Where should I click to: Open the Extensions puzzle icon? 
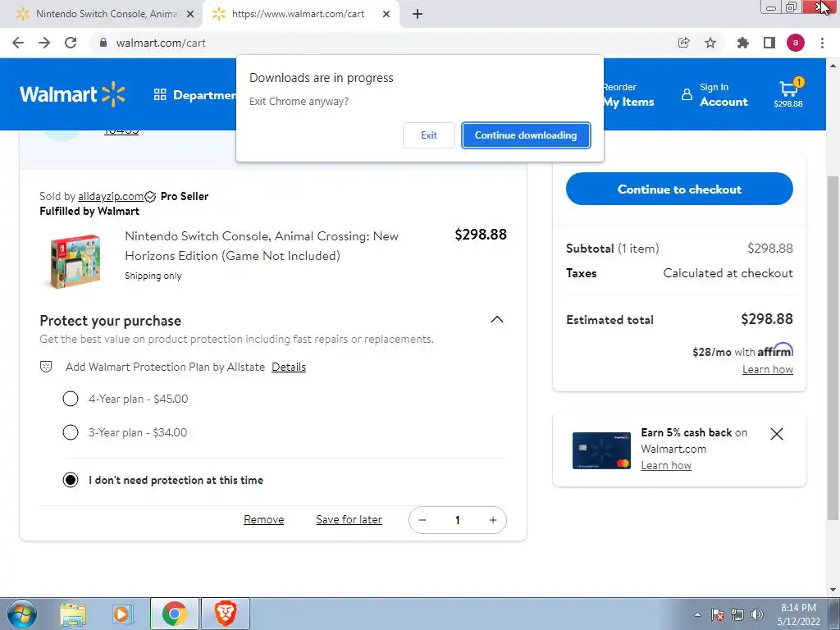pyautogui.click(x=742, y=43)
